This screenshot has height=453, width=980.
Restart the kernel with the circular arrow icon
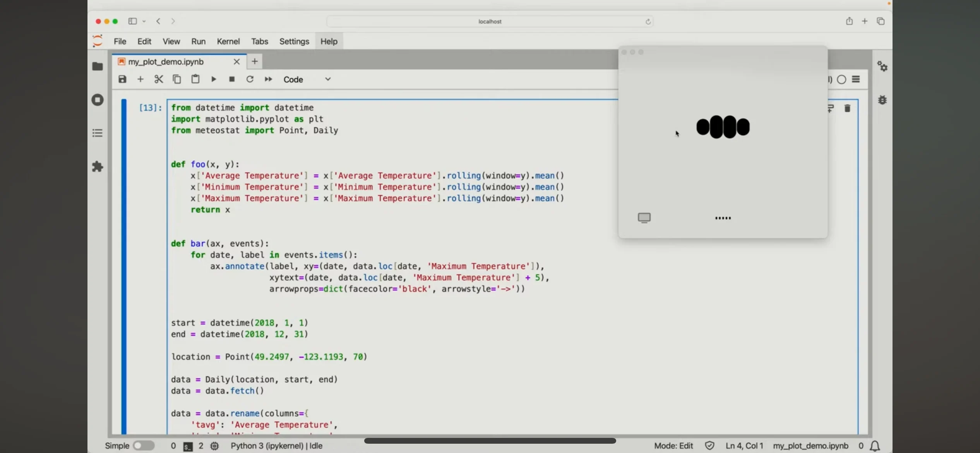[250, 79]
